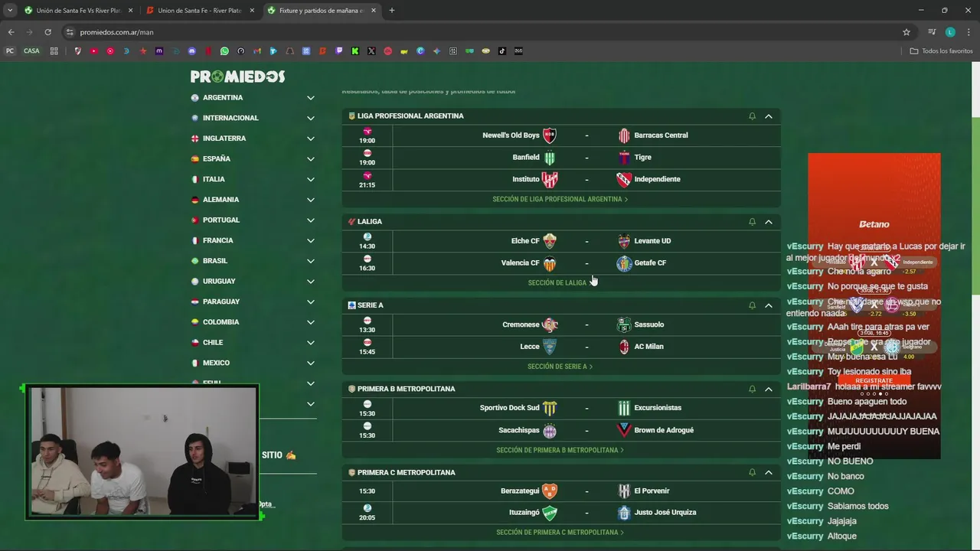Collapse the Primera B Metropolitana section
980x551 pixels.
(769, 389)
